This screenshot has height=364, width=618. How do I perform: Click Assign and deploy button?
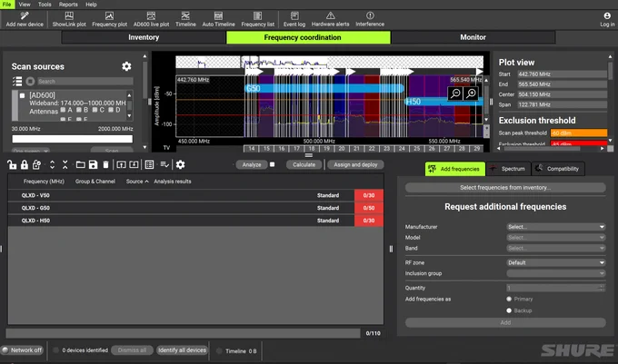[355, 164]
